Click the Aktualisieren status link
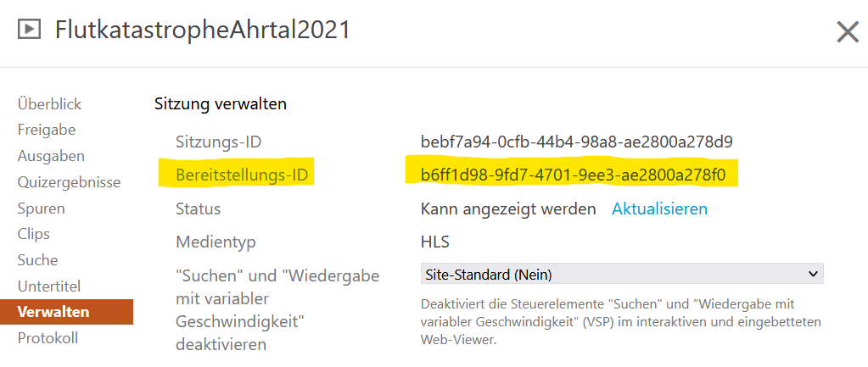 (659, 209)
